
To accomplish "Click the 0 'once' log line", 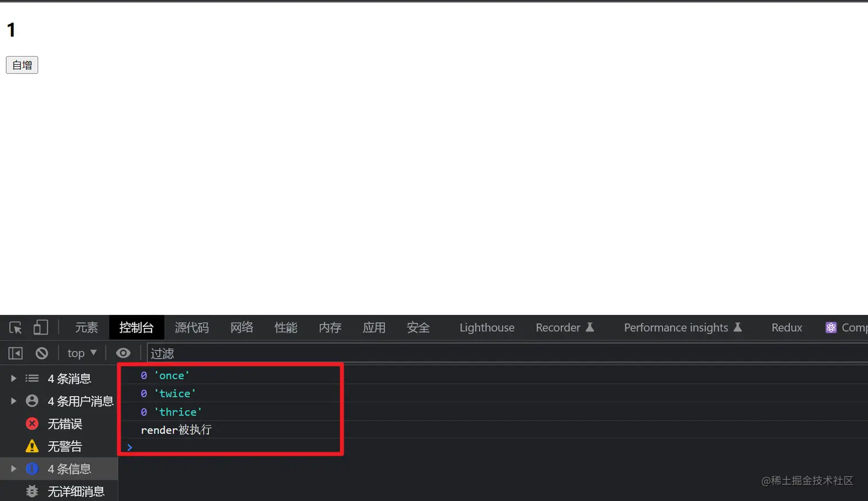I will [493, 375].
